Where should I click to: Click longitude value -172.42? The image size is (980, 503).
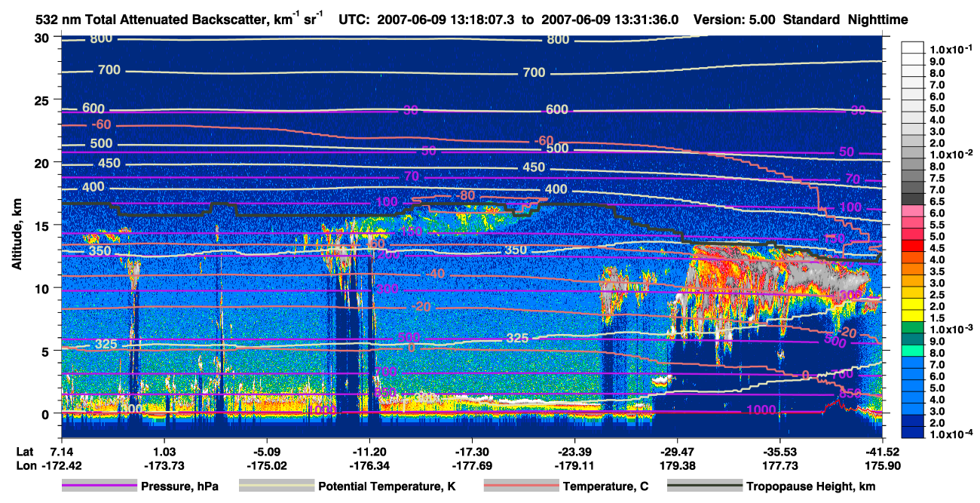pos(61,465)
